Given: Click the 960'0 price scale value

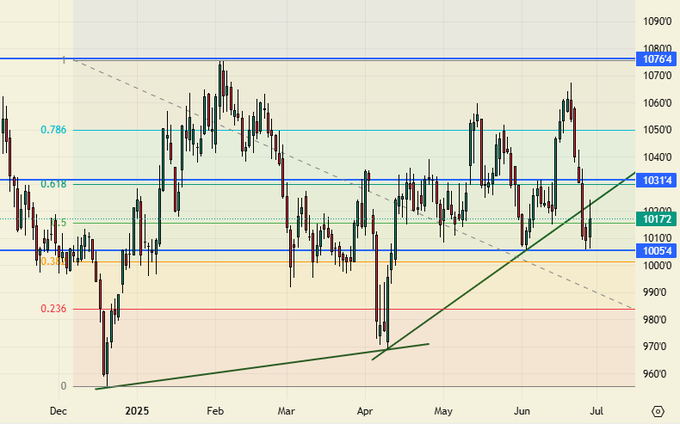Looking at the screenshot, I should point(657,374).
